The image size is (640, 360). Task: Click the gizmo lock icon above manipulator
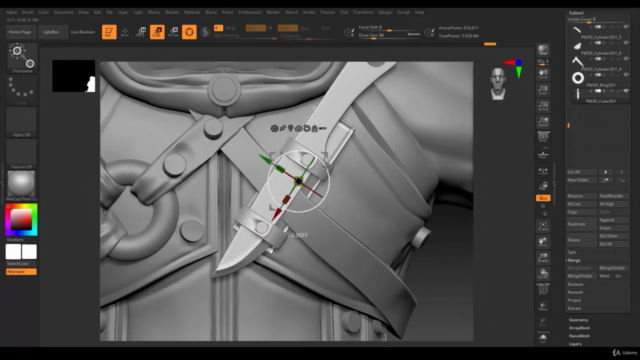click(315, 128)
